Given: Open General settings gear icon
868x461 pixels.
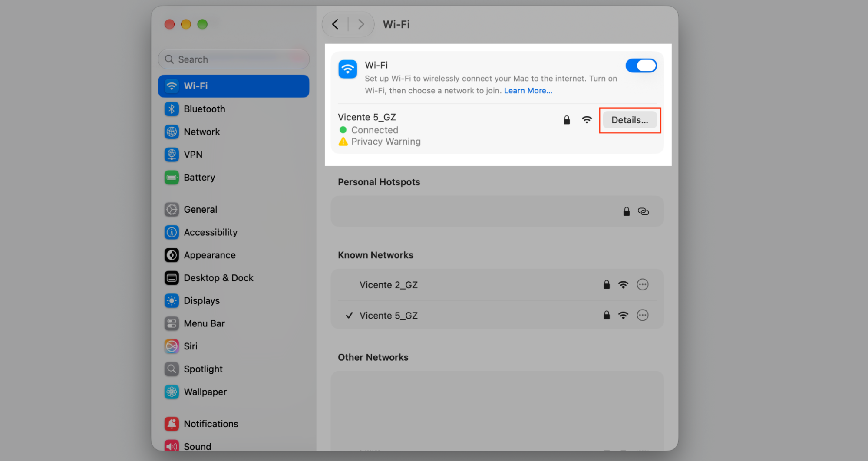Looking at the screenshot, I should tap(172, 209).
